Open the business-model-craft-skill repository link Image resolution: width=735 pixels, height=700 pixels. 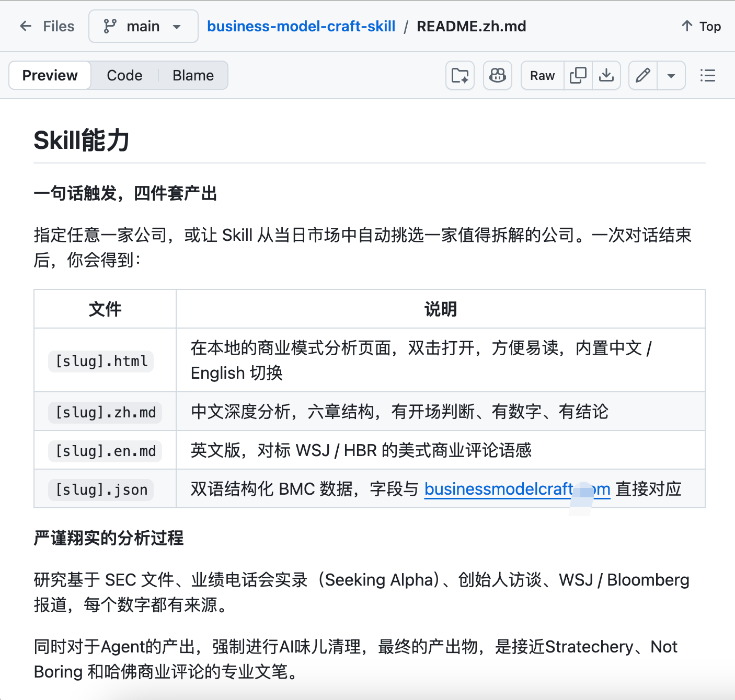click(x=301, y=26)
